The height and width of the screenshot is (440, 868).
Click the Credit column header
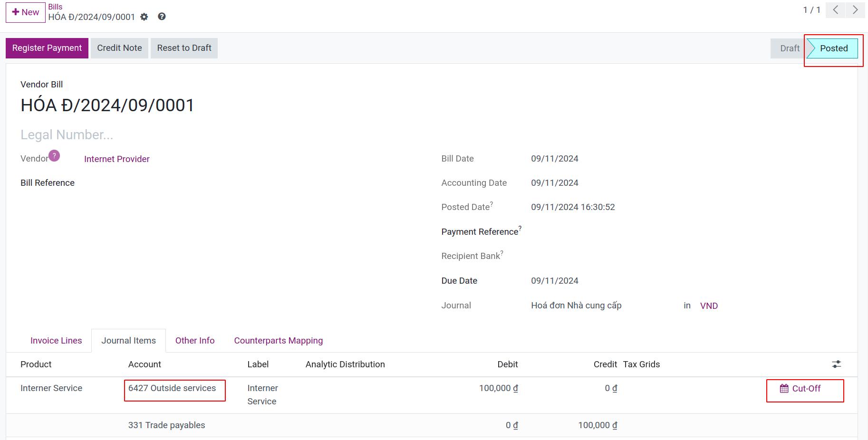tap(605, 364)
